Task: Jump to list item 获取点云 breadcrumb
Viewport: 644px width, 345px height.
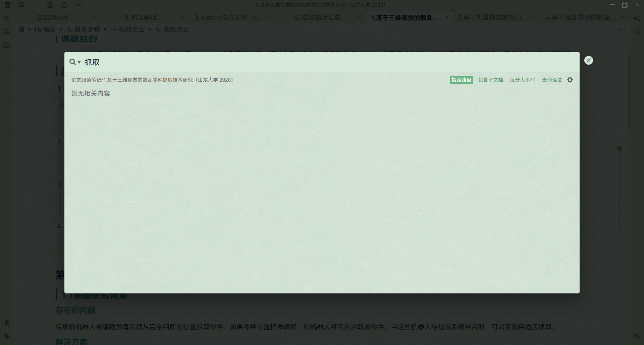Action: [128, 29]
